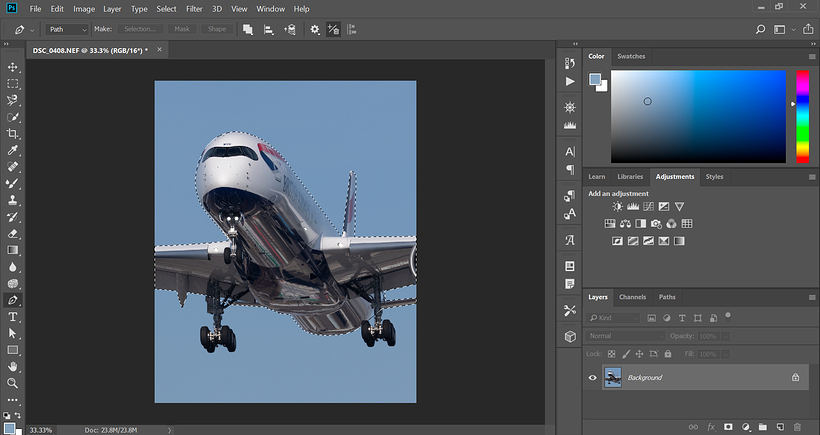Toggle the Background layer lock icon

pos(795,377)
